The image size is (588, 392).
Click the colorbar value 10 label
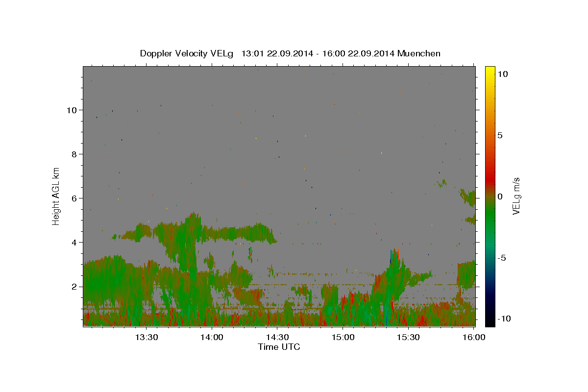click(x=502, y=73)
